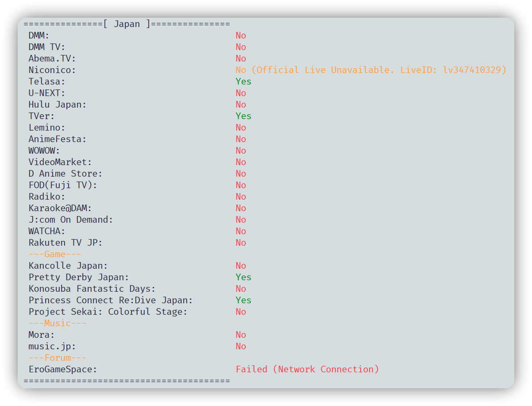Click the Niconico service label
Viewport: 532px width, 406px height.
point(52,70)
